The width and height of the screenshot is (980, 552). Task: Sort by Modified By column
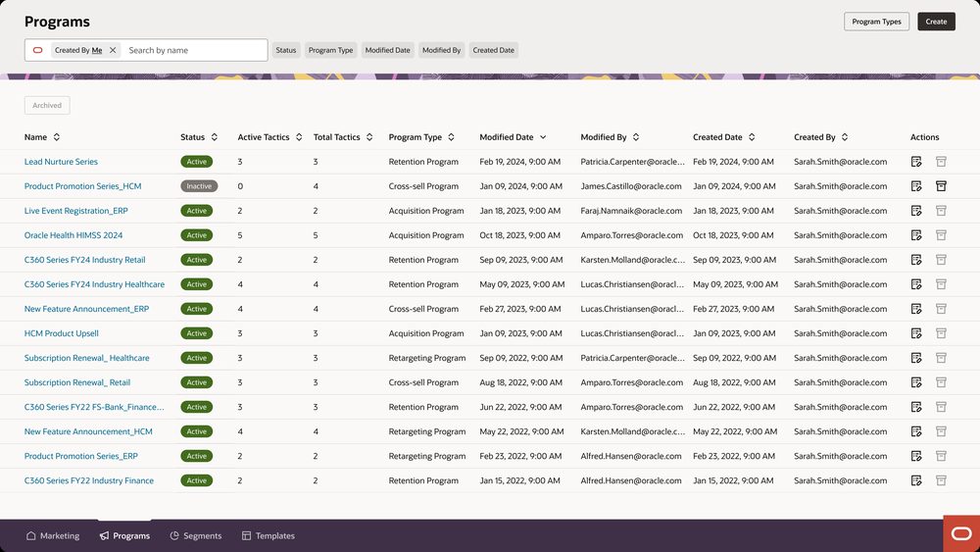click(636, 137)
